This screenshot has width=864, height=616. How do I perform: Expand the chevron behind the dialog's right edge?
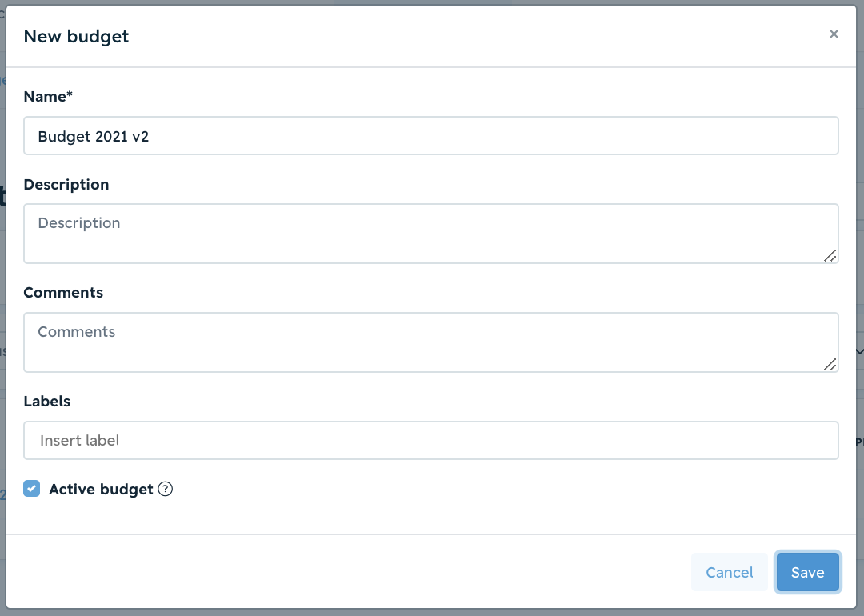(x=859, y=351)
